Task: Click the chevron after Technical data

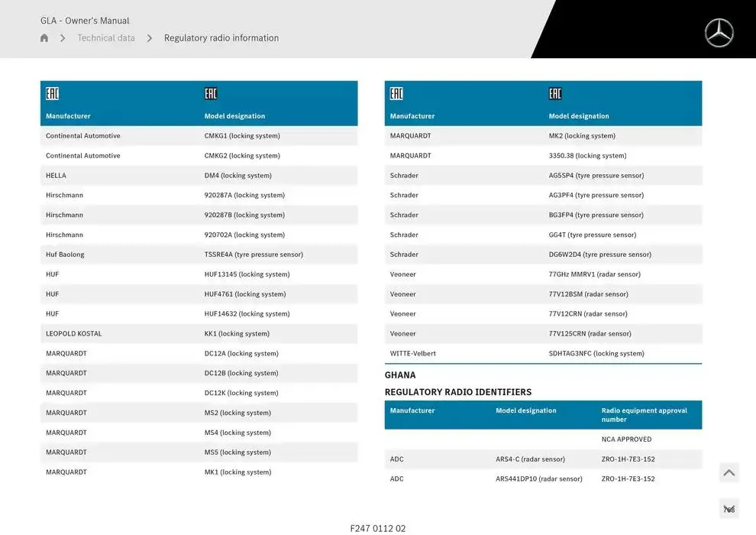Action: pos(150,38)
